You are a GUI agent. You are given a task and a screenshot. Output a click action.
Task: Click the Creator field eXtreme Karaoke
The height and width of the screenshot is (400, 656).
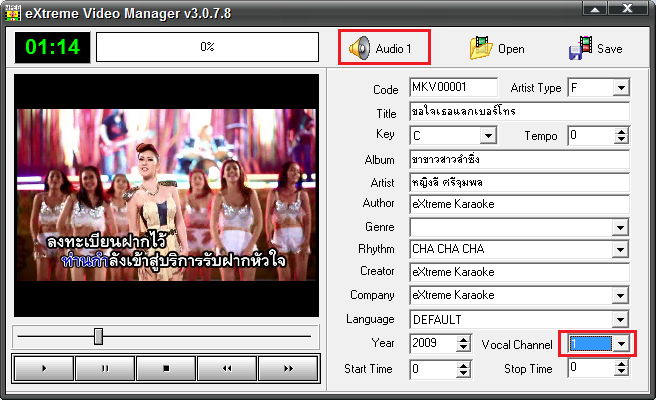tap(519, 272)
